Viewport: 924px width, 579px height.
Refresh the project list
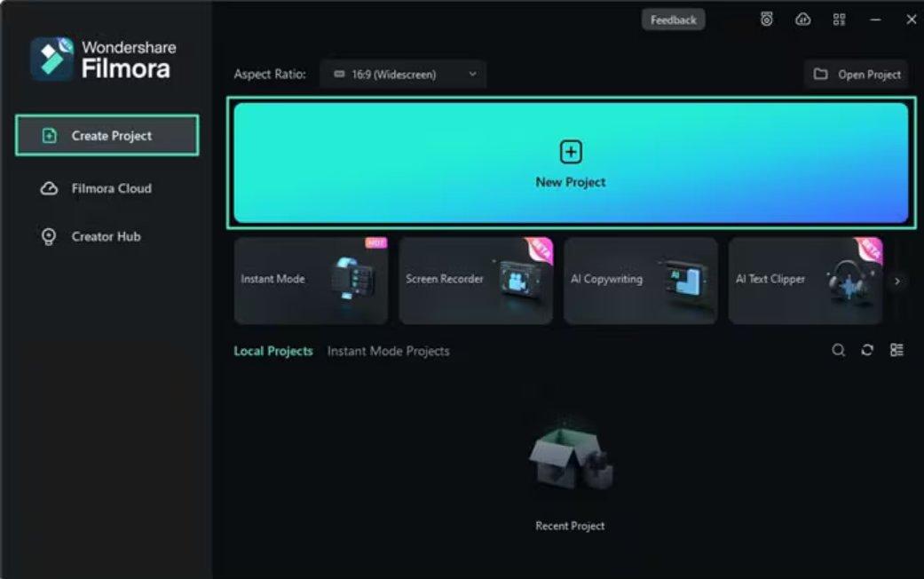tap(867, 350)
